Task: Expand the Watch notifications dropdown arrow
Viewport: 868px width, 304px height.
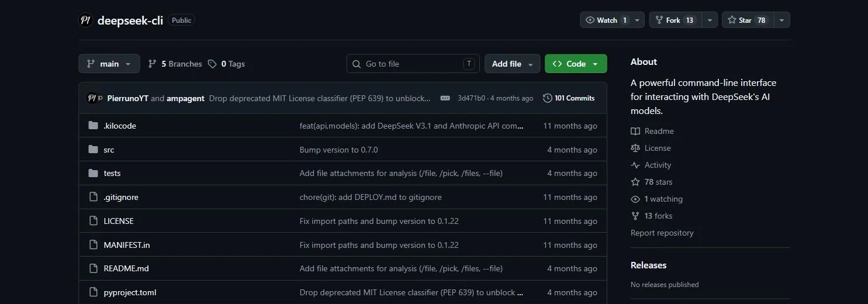Action: point(637,20)
